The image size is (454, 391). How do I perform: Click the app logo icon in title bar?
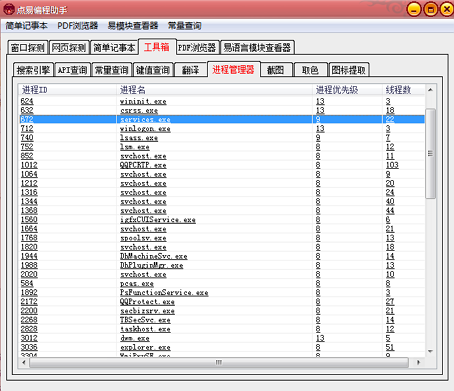[x=9, y=9]
